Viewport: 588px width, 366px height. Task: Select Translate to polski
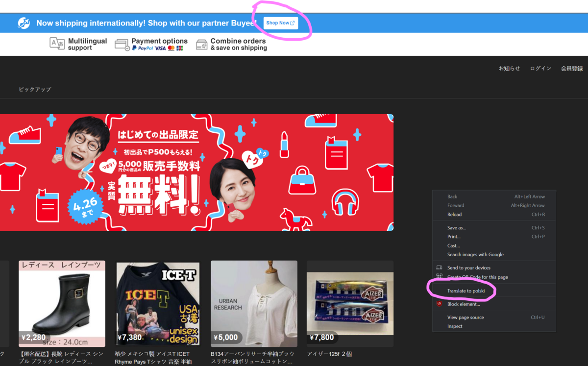[x=494, y=291]
